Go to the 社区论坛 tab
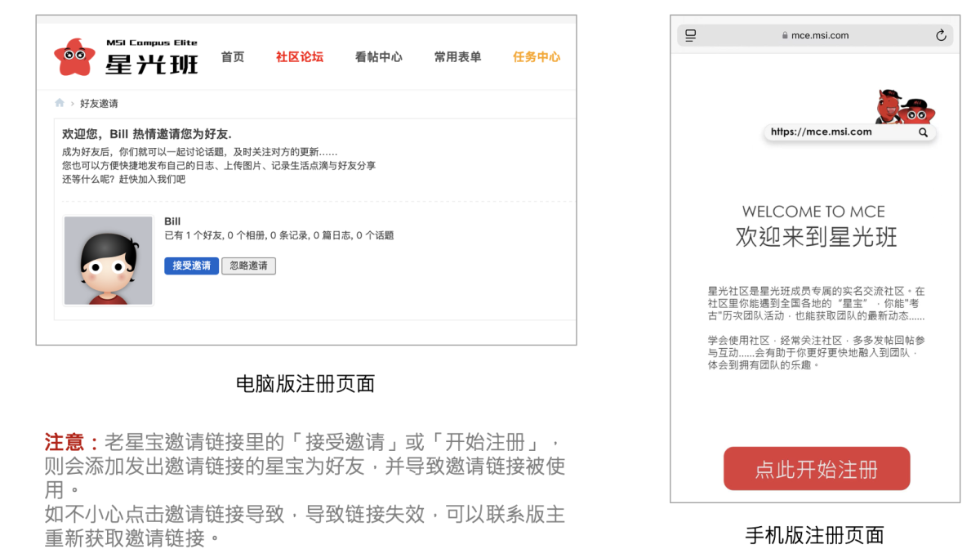The height and width of the screenshot is (558, 980). coord(300,56)
